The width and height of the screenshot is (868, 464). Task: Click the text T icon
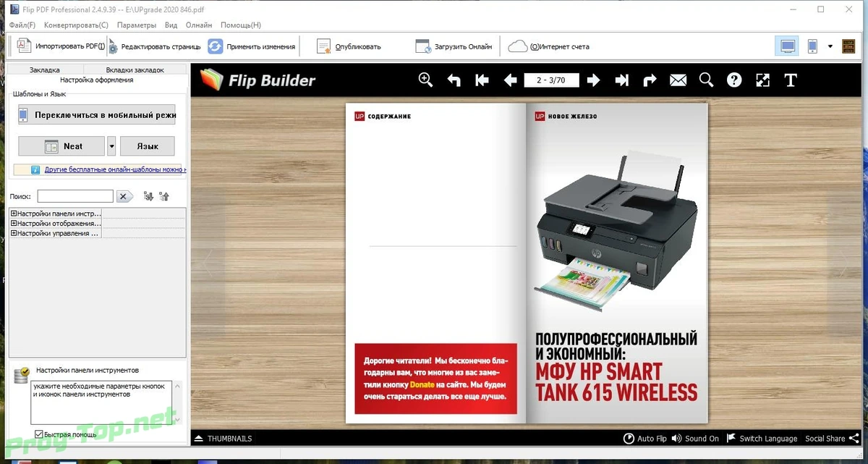point(791,80)
